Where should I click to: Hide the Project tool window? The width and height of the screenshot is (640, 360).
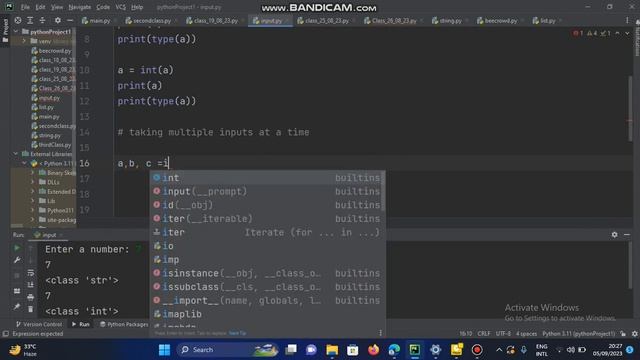click(70, 20)
